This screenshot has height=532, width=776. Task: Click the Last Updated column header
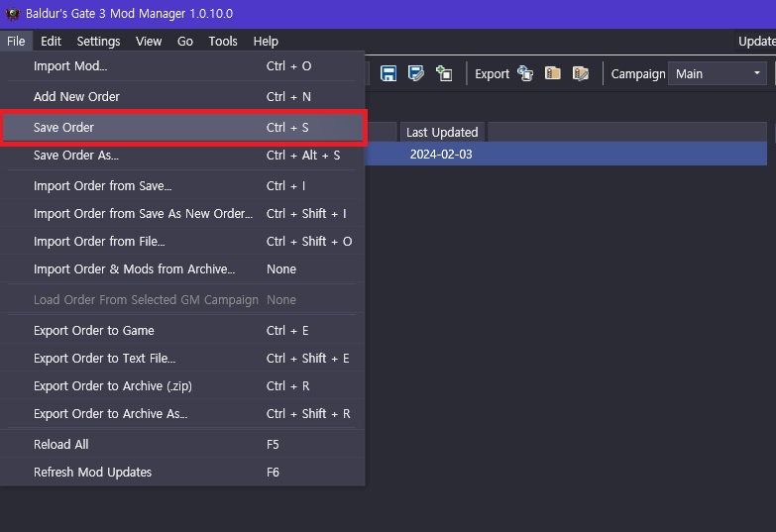click(x=442, y=132)
